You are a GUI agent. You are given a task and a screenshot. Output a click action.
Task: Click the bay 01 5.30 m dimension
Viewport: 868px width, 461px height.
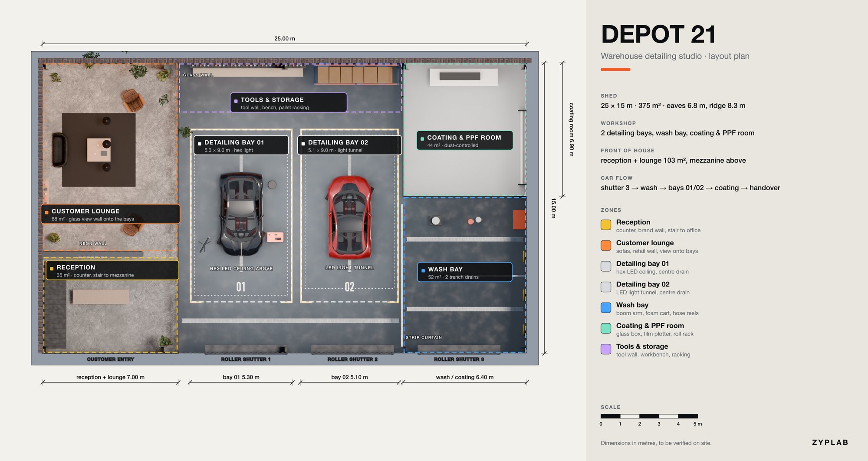coord(241,377)
